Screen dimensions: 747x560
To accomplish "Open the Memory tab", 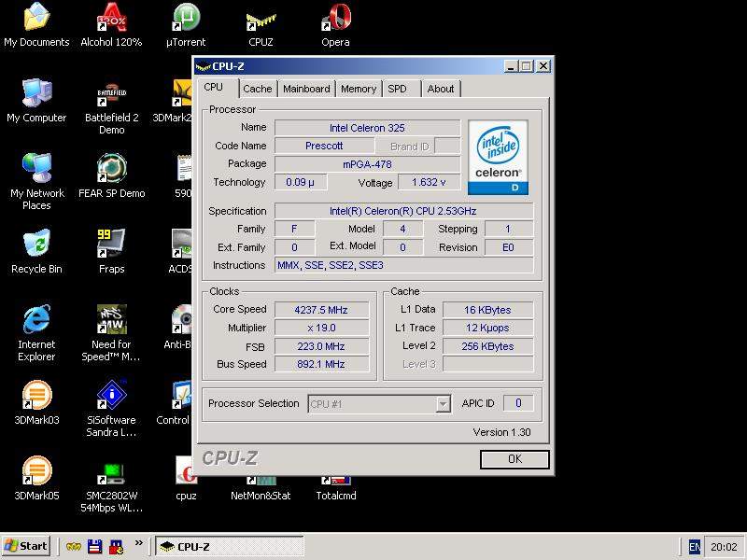I will tap(359, 89).
